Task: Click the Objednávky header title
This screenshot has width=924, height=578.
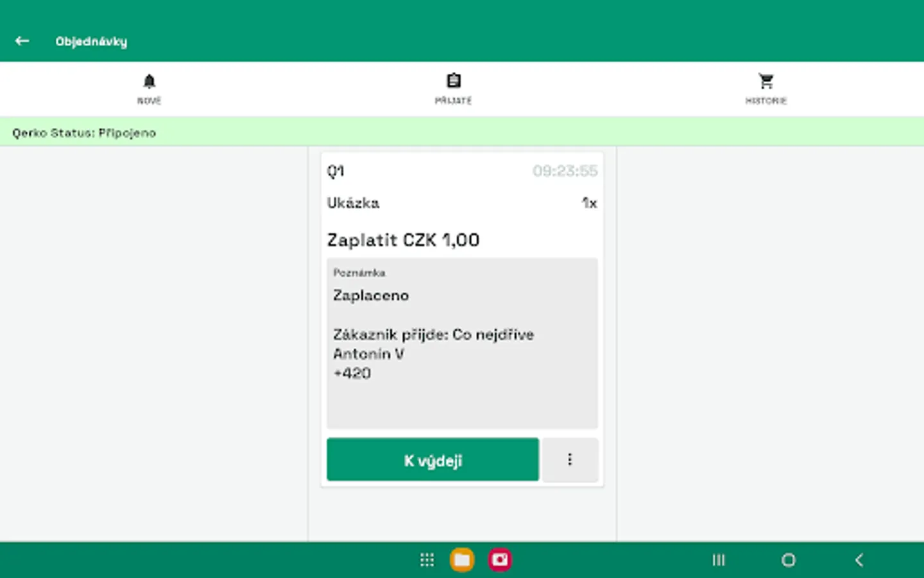Action: click(91, 41)
